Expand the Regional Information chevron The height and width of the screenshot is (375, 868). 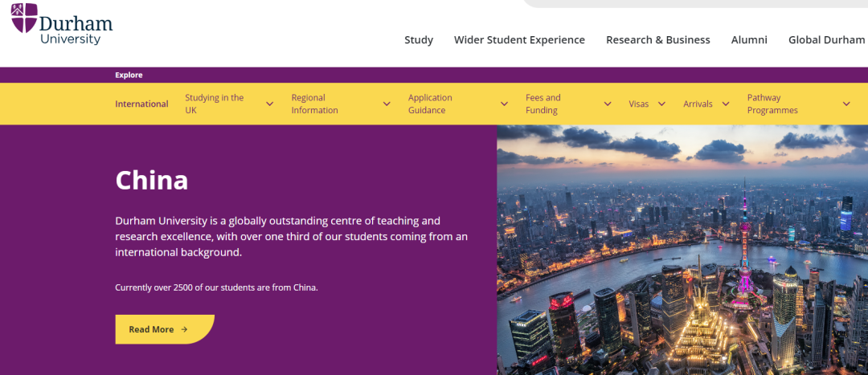pos(387,104)
